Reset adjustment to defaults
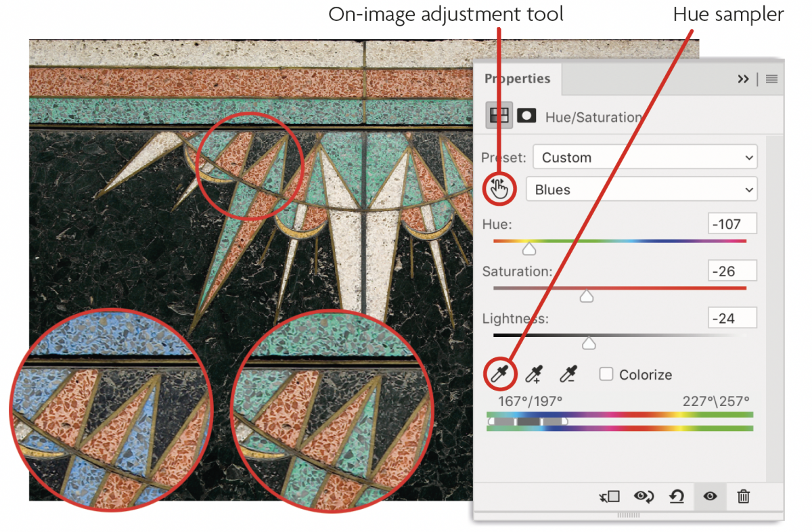 (676, 497)
